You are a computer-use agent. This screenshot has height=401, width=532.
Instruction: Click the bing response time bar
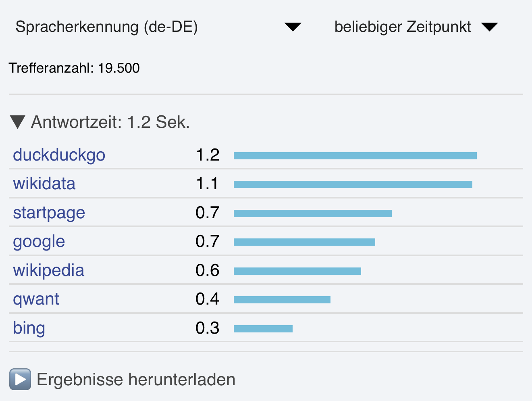tap(263, 329)
